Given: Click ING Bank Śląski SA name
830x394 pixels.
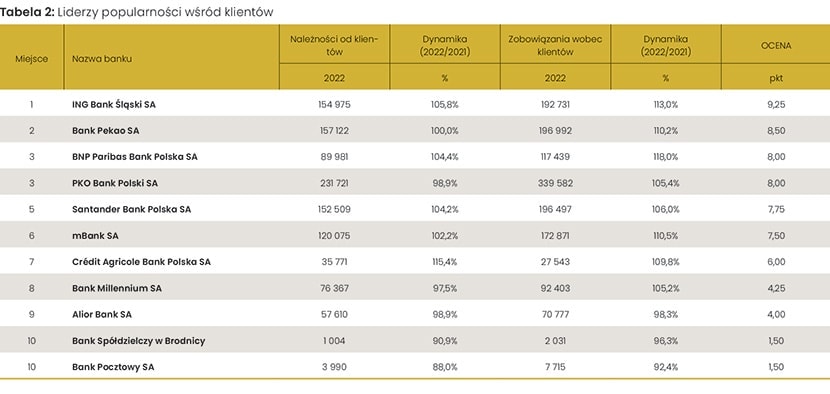Looking at the screenshot, I should tap(114, 105).
